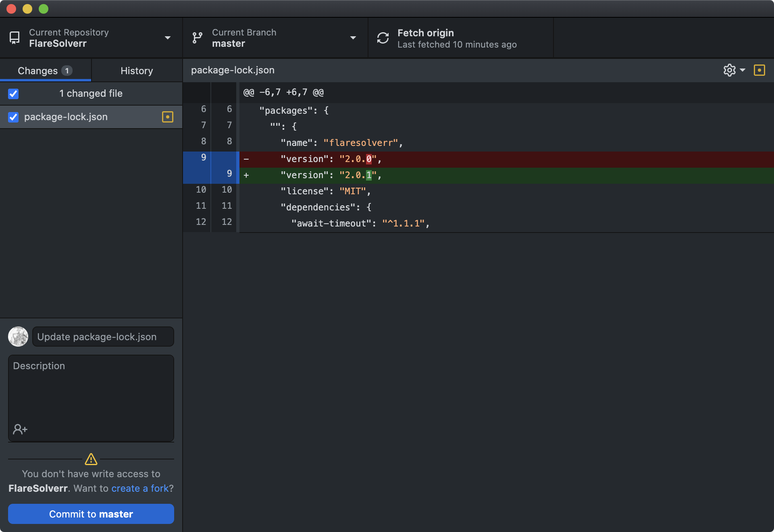Viewport: 774px width, 532px height.
Task: Click the commit summary field Update package-lock.json
Action: tap(103, 337)
